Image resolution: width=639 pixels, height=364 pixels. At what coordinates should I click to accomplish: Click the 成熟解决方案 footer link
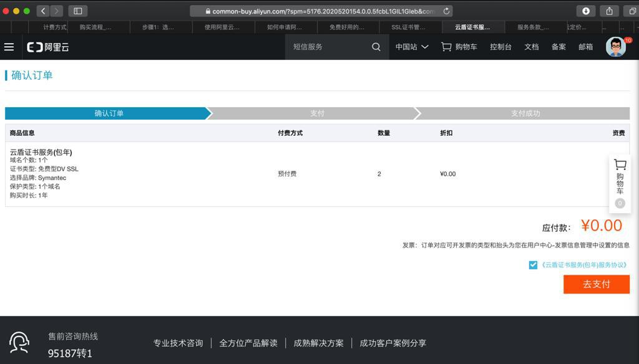tap(318, 343)
